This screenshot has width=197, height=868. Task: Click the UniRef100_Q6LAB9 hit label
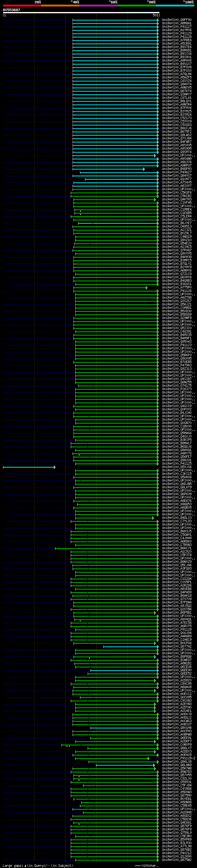pyautogui.click(x=176, y=765)
